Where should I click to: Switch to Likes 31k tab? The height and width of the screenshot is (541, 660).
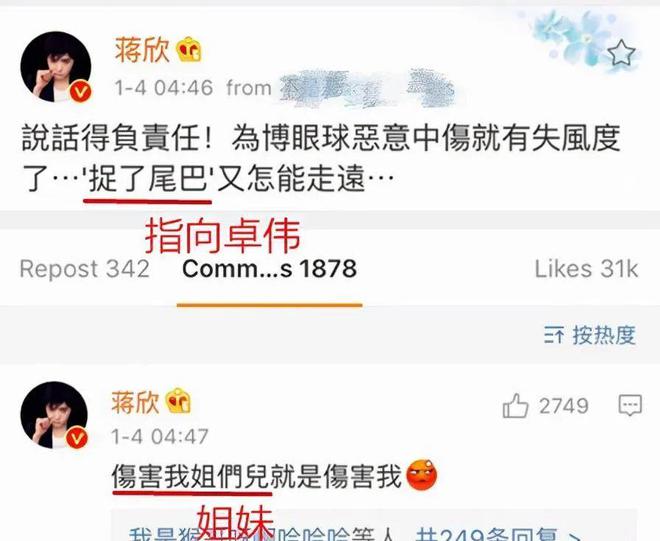586,269
